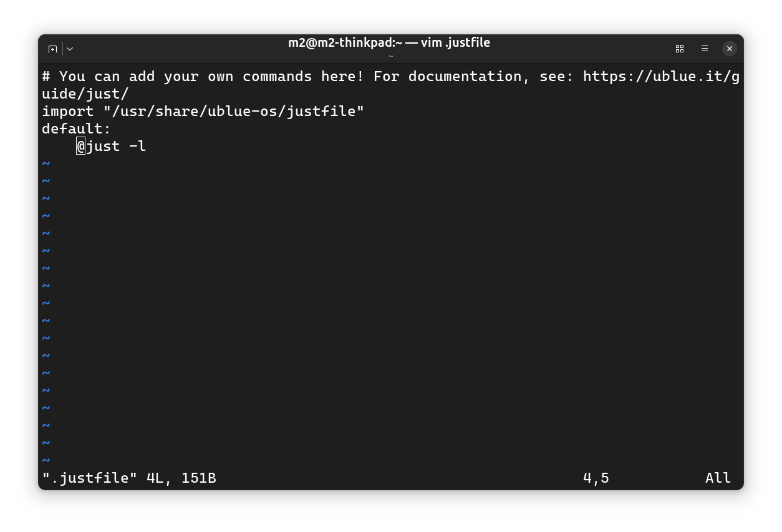
Task: Click the '# You can add' comment start
Action: coord(98,77)
